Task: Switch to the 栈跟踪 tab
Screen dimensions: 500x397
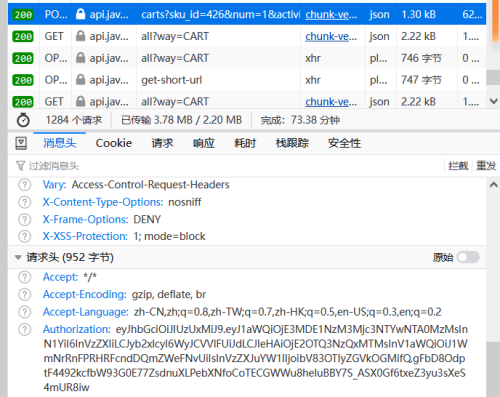Action: click(292, 143)
